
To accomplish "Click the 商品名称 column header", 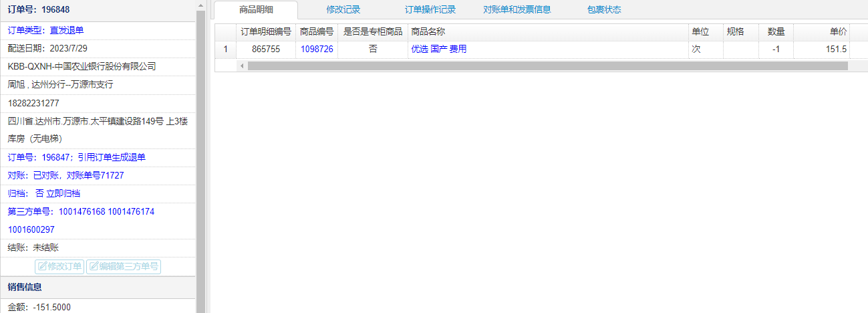I will tap(548, 31).
